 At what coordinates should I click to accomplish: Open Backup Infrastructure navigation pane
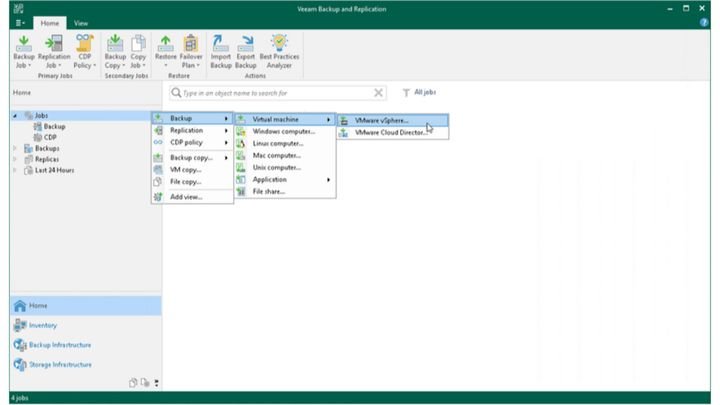click(x=85, y=345)
